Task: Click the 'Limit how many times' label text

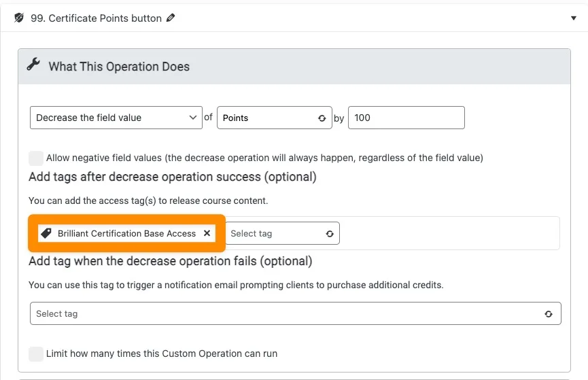Action: (x=162, y=353)
